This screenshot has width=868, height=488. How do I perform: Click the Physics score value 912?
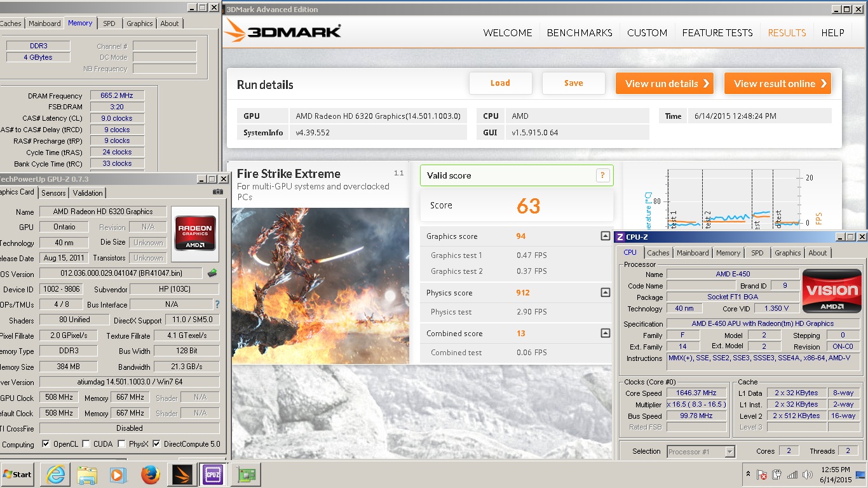523,293
